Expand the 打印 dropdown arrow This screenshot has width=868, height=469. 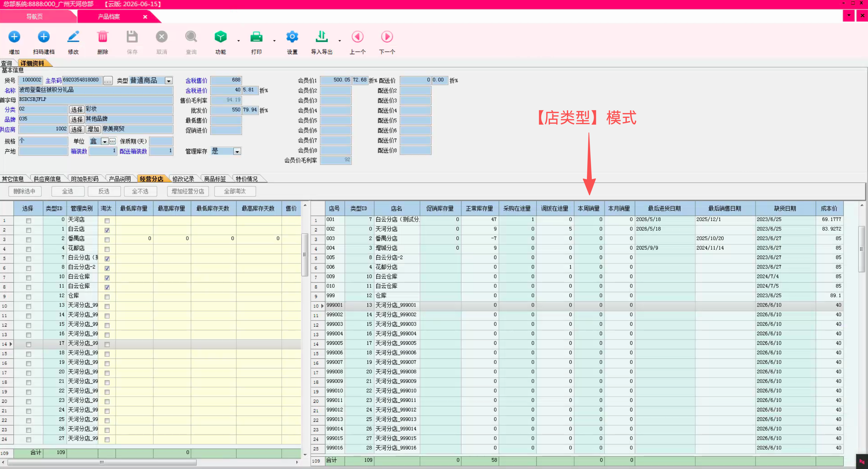tap(274, 41)
